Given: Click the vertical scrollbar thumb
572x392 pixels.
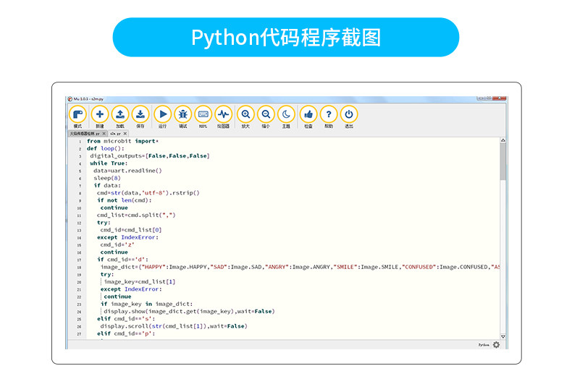Looking at the screenshot, I should click(x=503, y=161).
